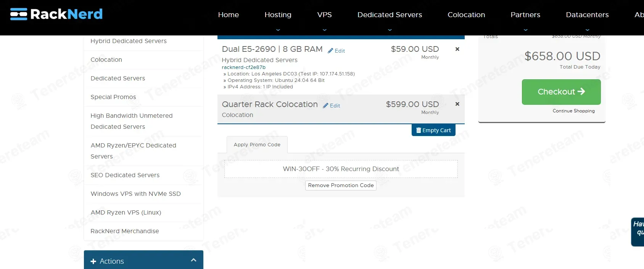Select the Apply Promo Code tab
The image size is (644, 269).
(x=257, y=145)
